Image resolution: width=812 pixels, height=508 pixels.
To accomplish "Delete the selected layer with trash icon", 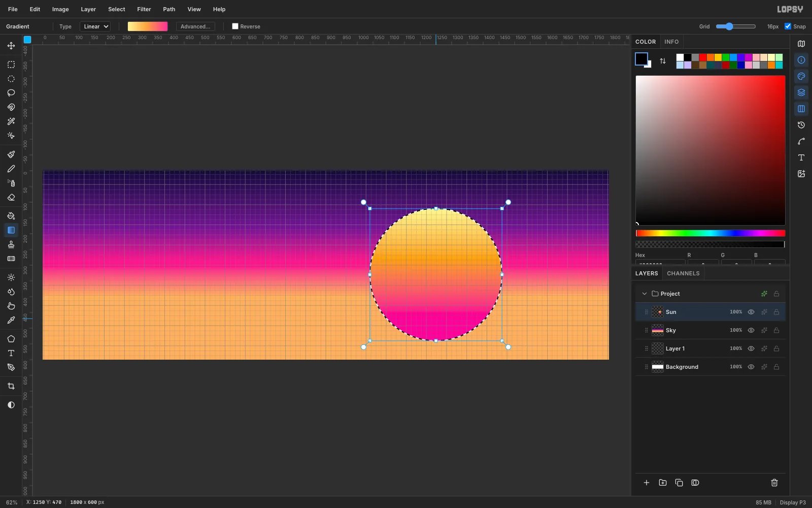I will click(x=774, y=483).
